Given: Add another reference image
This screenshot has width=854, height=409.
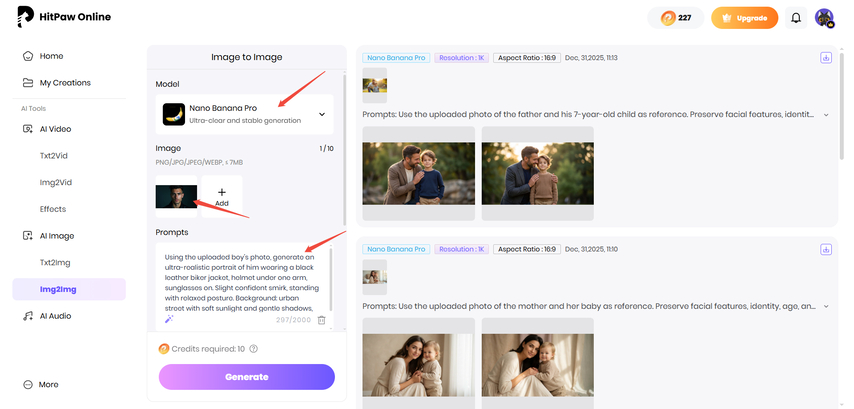Looking at the screenshot, I should (222, 195).
